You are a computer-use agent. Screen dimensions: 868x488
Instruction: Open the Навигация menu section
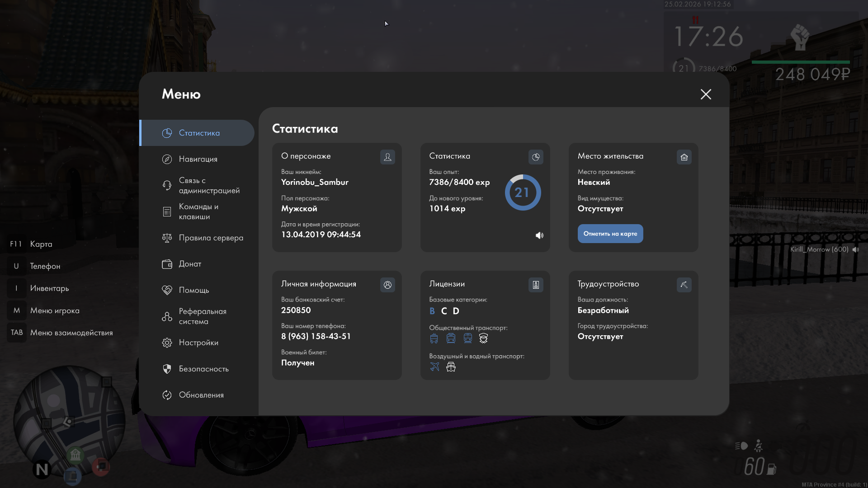(198, 159)
